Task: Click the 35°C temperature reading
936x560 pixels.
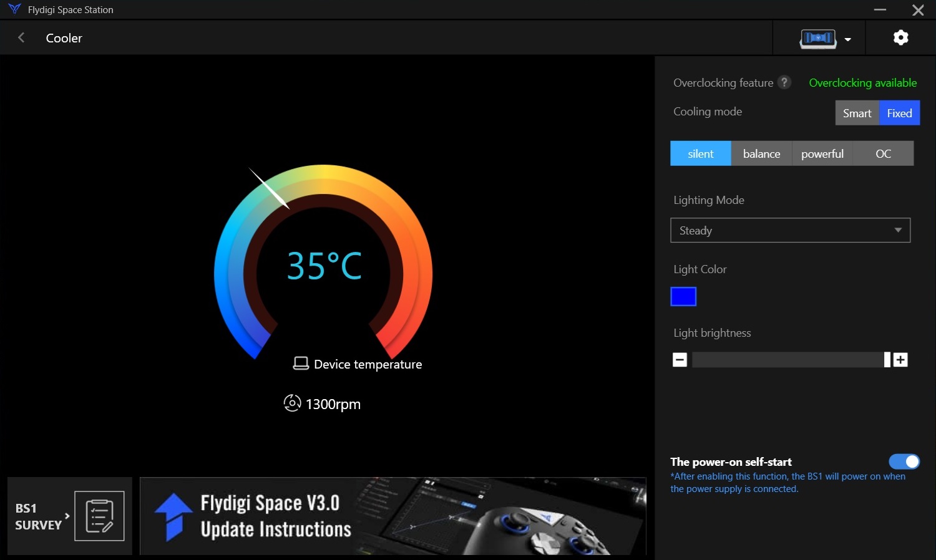Action: (324, 266)
